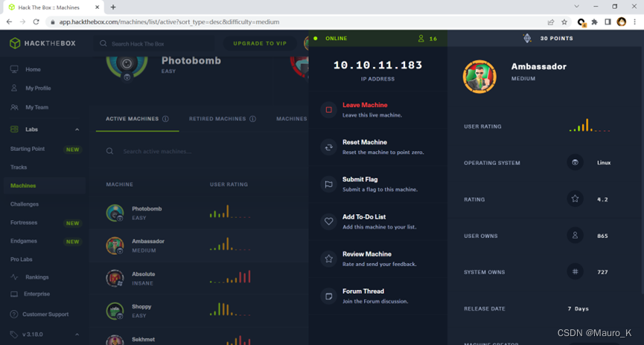Click the Rankings pulse icon
644x345 pixels.
click(x=14, y=277)
